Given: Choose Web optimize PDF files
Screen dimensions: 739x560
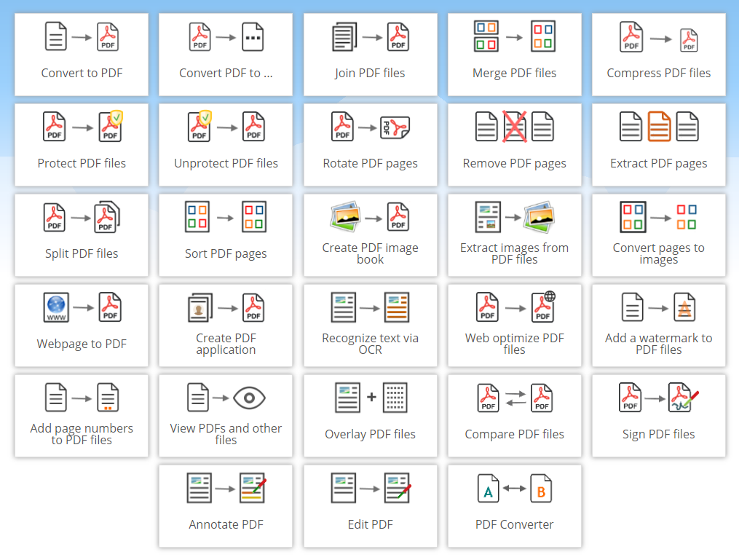Looking at the screenshot, I should click(x=515, y=326).
